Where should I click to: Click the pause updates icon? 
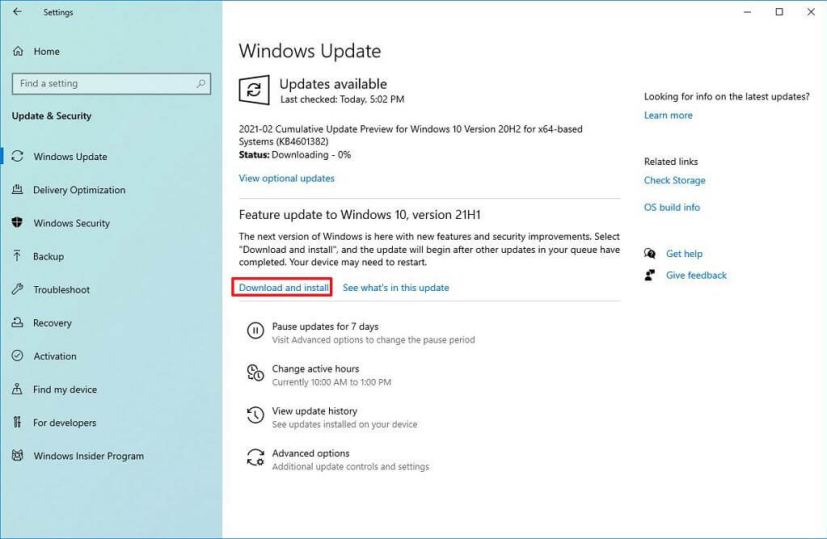(x=255, y=331)
